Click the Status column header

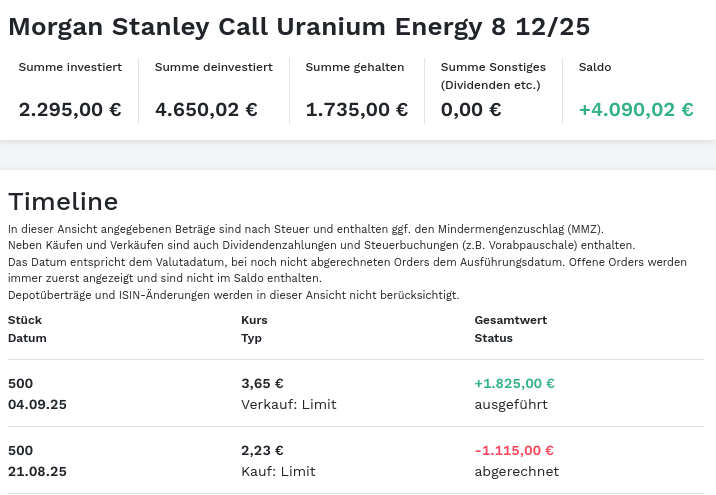493,338
